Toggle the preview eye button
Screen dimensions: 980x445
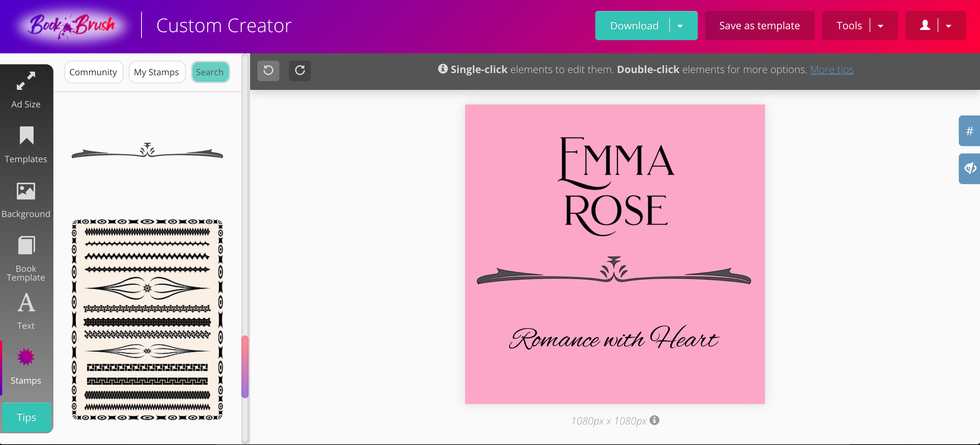pos(969,168)
